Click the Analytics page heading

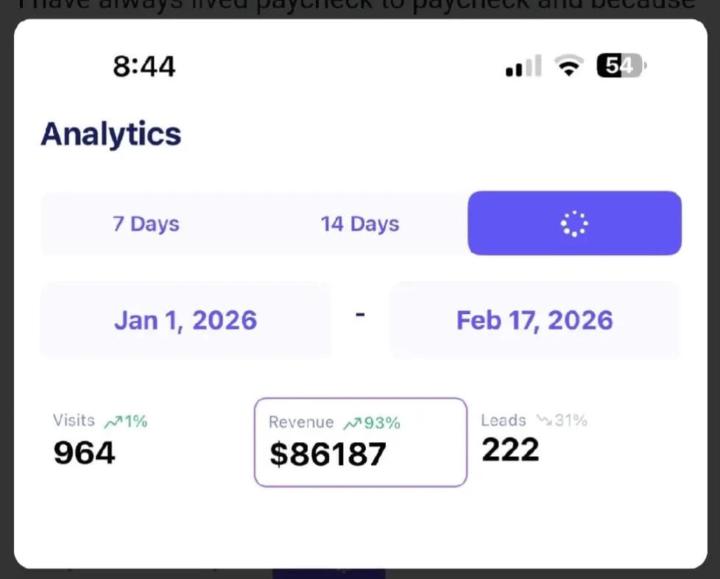coord(111,134)
